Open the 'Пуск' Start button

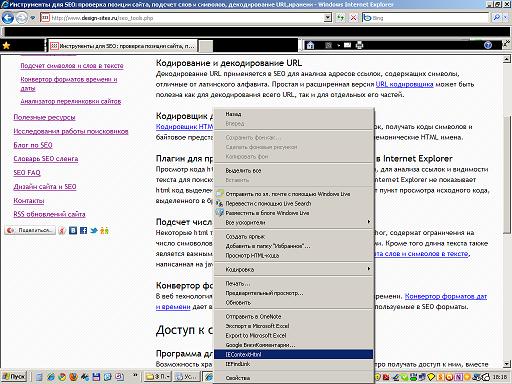[x=14, y=377]
